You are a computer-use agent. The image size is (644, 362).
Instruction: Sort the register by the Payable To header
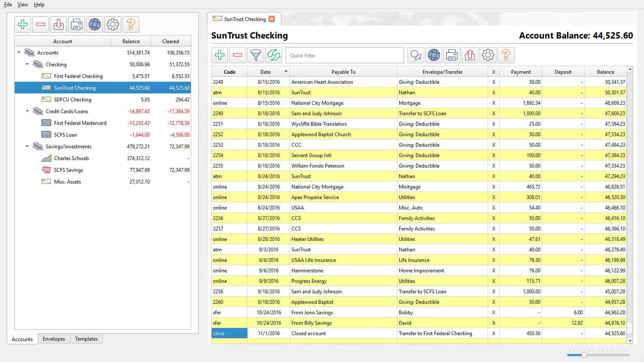click(343, 72)
